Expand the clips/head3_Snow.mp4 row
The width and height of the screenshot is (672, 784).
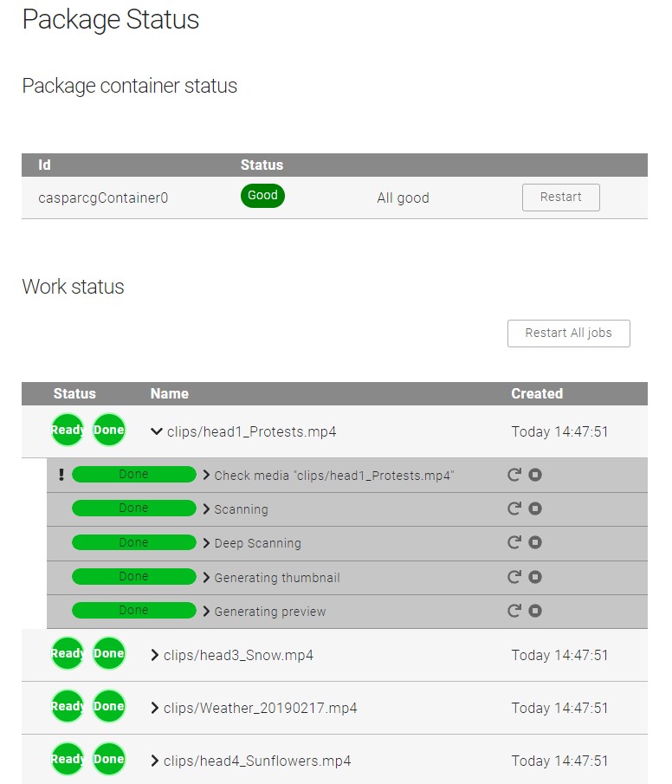click(155, 655)
